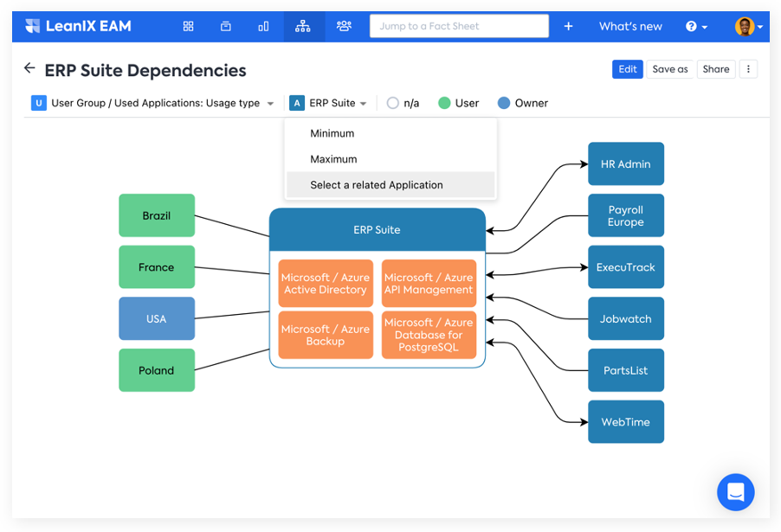This screenshot has height=532, width=781.
Task: Select the Poland user group node
Action: point(157,370)
